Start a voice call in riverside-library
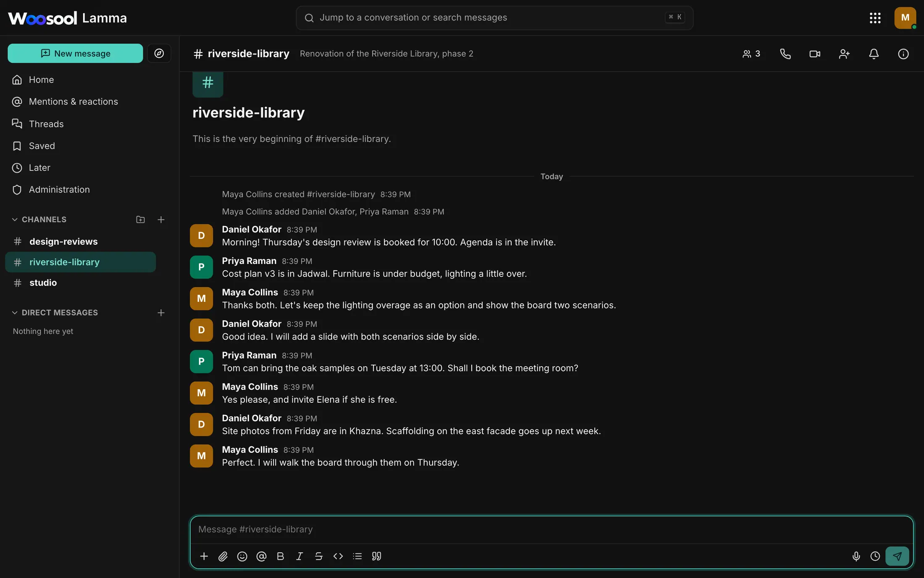 [x=785, y=54]
